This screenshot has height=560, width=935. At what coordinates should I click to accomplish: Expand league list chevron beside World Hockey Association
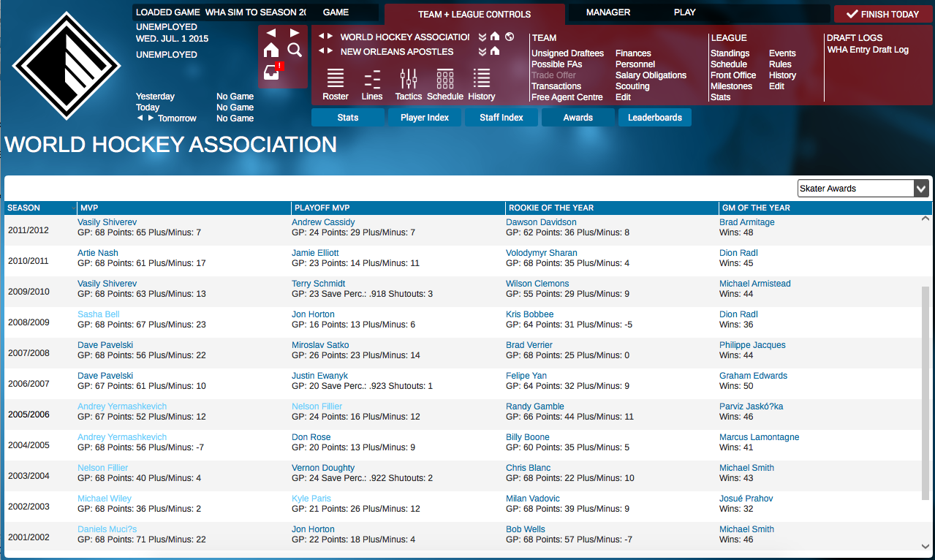pos(482,37)
